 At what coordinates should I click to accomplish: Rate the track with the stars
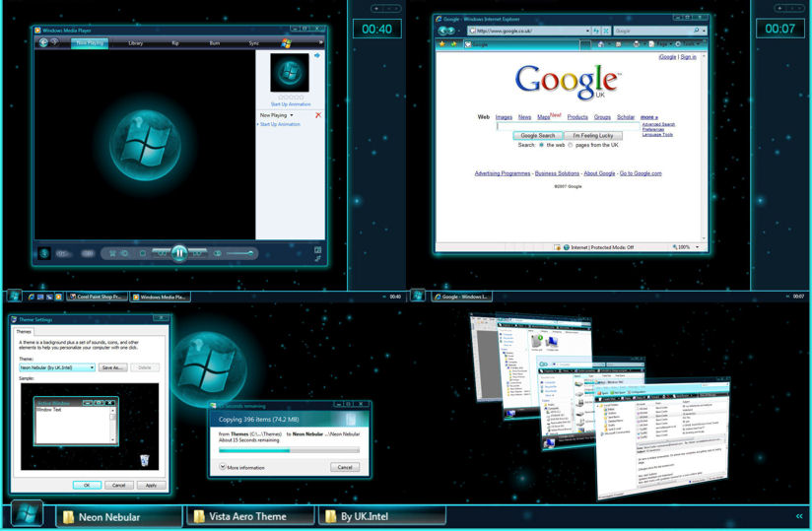click(x=291, y=98)
